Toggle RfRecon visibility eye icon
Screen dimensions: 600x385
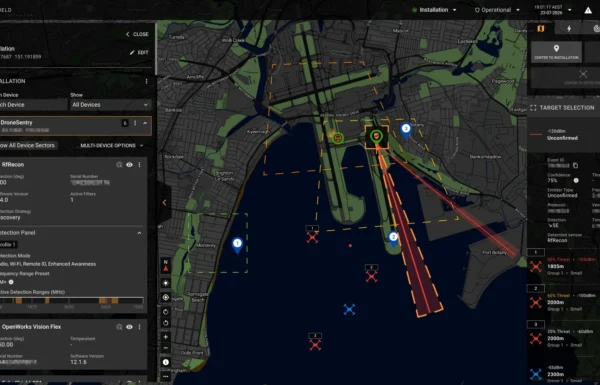click(129, 165)
